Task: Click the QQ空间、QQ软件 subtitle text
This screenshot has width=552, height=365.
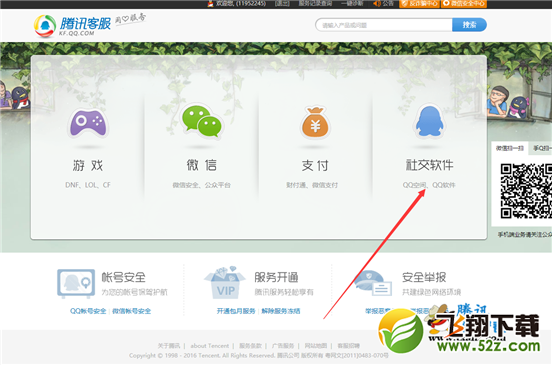Action: pyautogui.click(x=429, y=185)
